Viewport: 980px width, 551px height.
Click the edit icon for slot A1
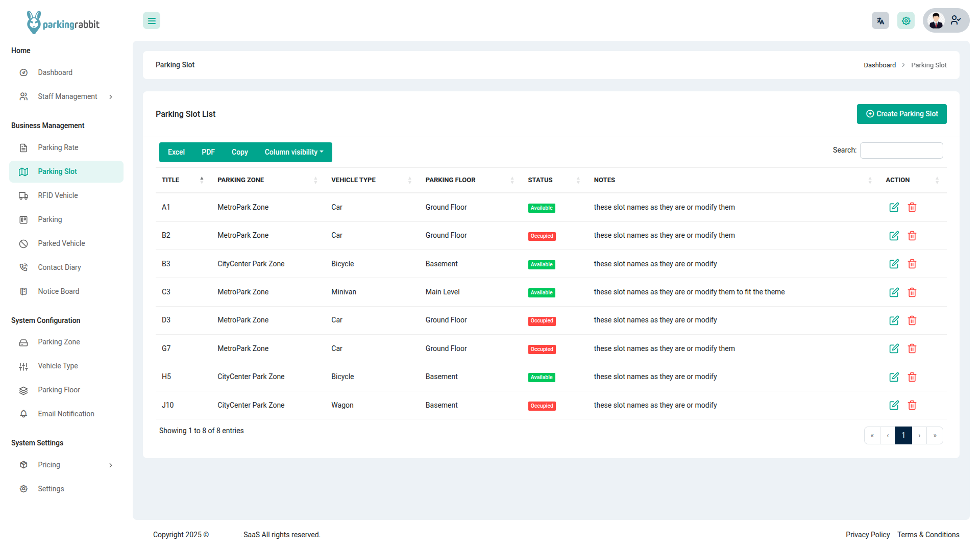click(894, 207)
